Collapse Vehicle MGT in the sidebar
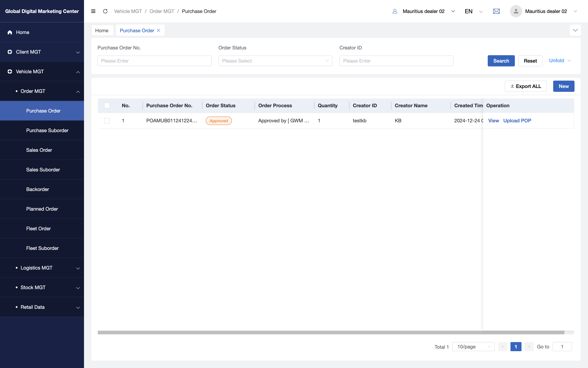Screen dimensions: 588x368 click(x=42, y=71)
